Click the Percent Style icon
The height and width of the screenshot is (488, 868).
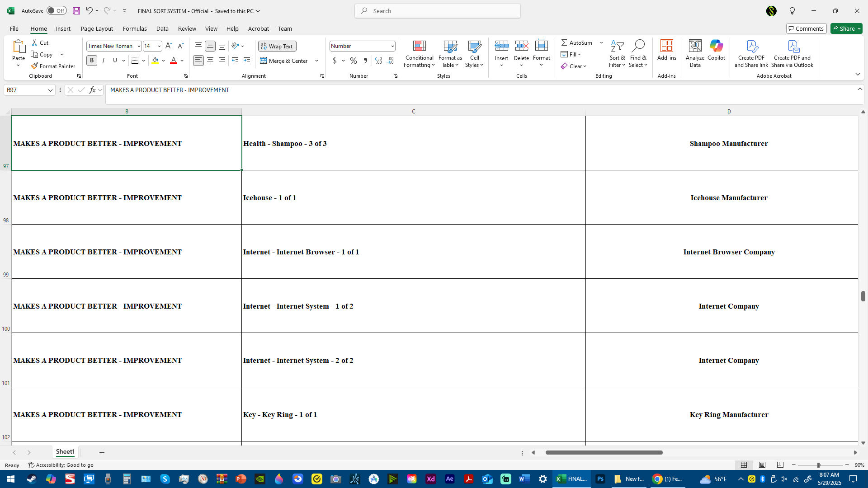(x=353, y=61)
